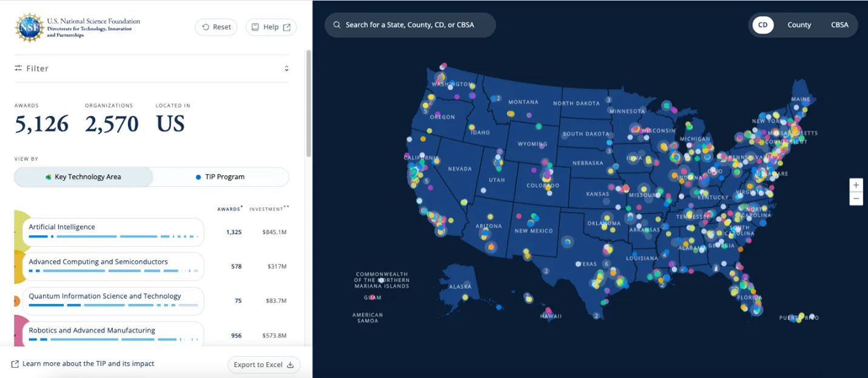Click the cluster marker 6 in Texas

click(606, 264)
